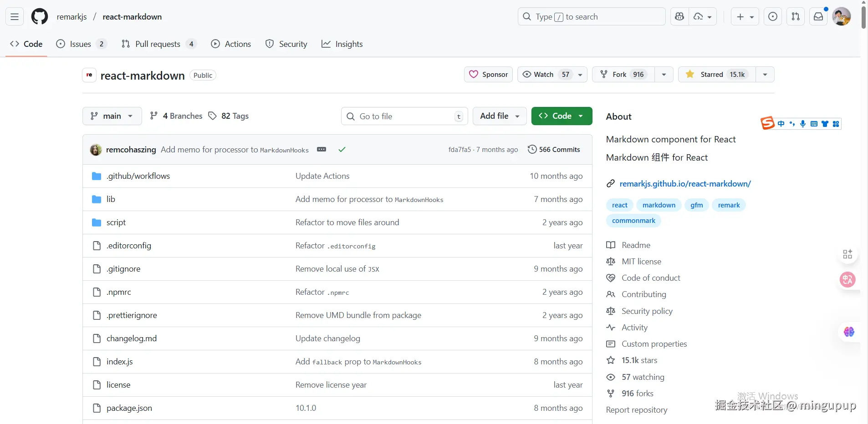Screen dimensions: 868x424
Task: Open the notifications inbox
Action: point(818,17)
